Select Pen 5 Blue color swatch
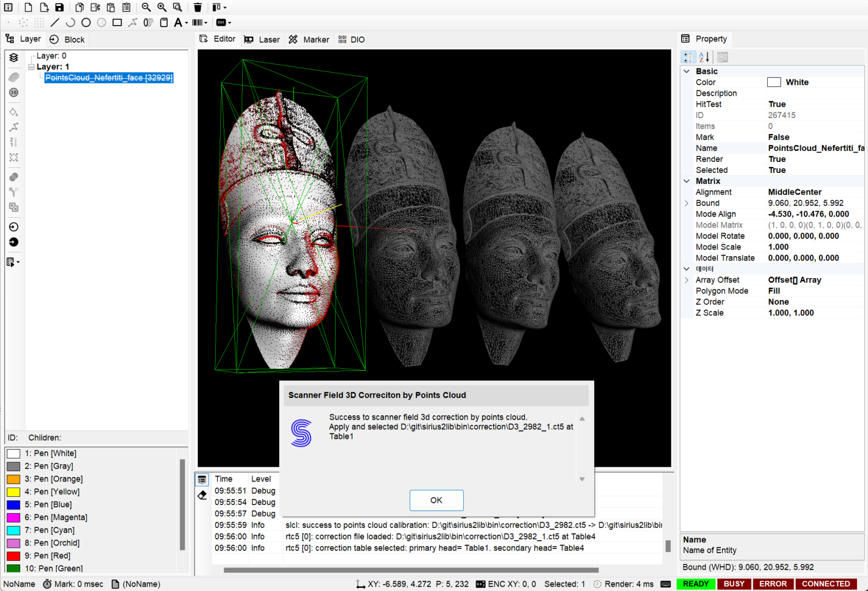The height and width of the screenshot is (591, 868). click(x=14, y=505)
